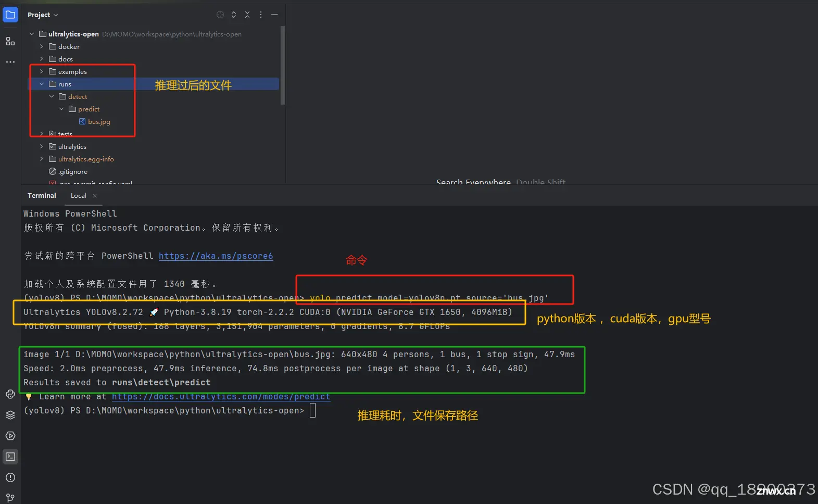Expand the docs folder
This screenshot has width=818, height=504.
pos(42,59)
